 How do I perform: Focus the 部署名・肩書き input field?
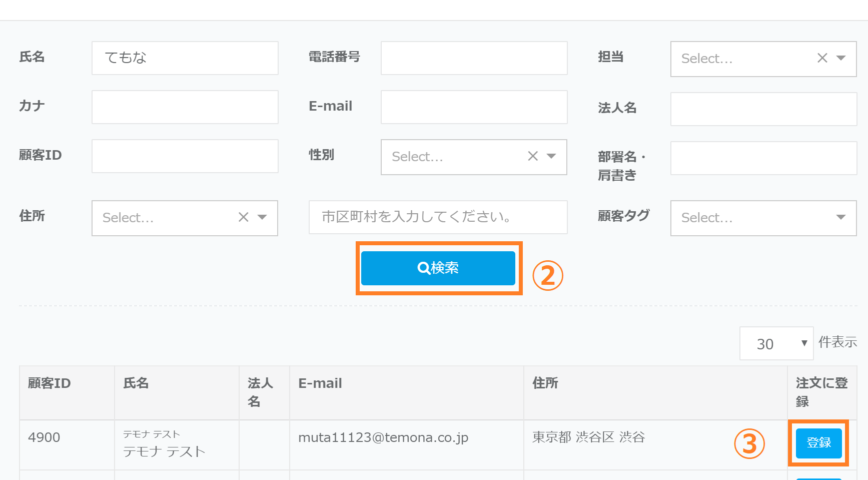(x=763, y=158)
